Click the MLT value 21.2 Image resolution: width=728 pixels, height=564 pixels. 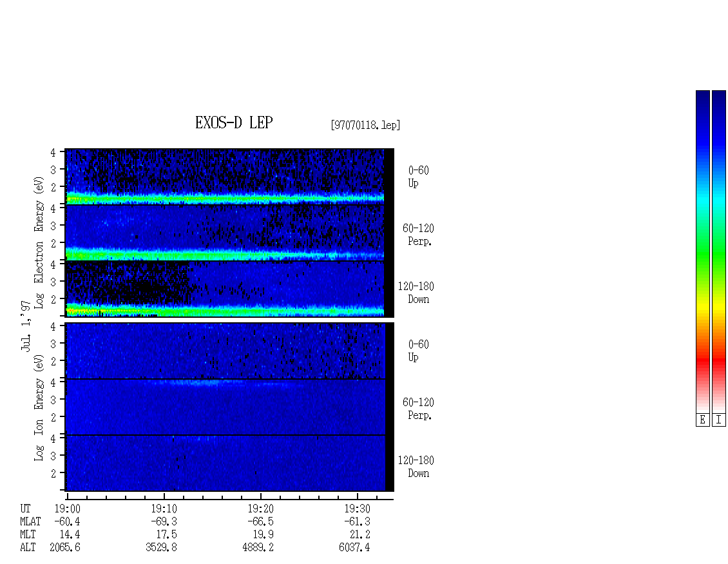[x=360, y=535]
